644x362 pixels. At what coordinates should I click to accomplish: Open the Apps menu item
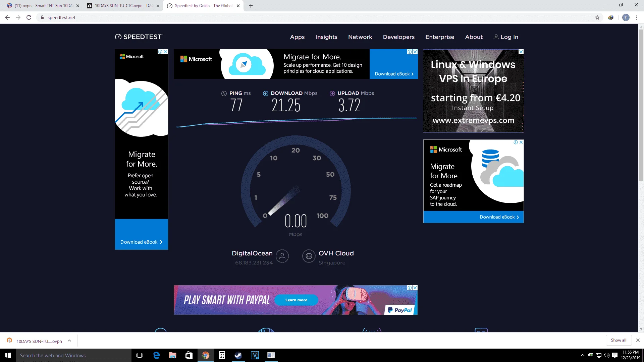point(297,37)
